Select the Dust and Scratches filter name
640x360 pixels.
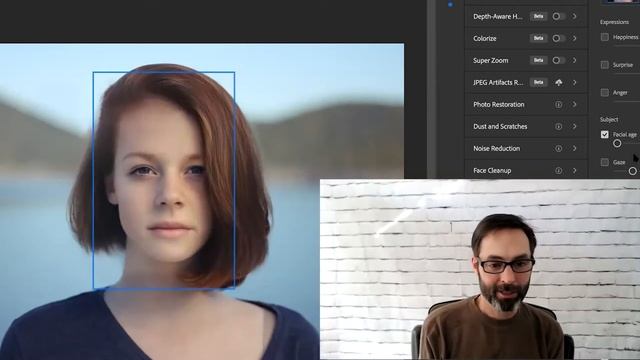(500, 127)
